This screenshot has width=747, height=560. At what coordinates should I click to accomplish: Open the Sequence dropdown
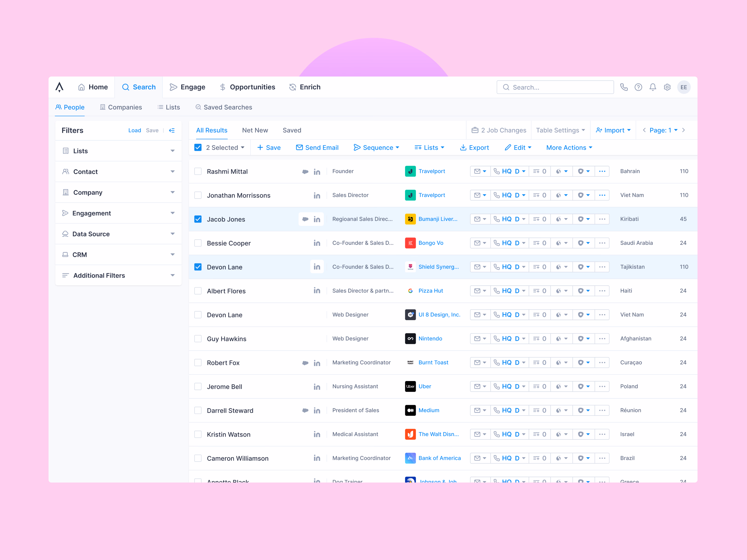click(377, 148)
